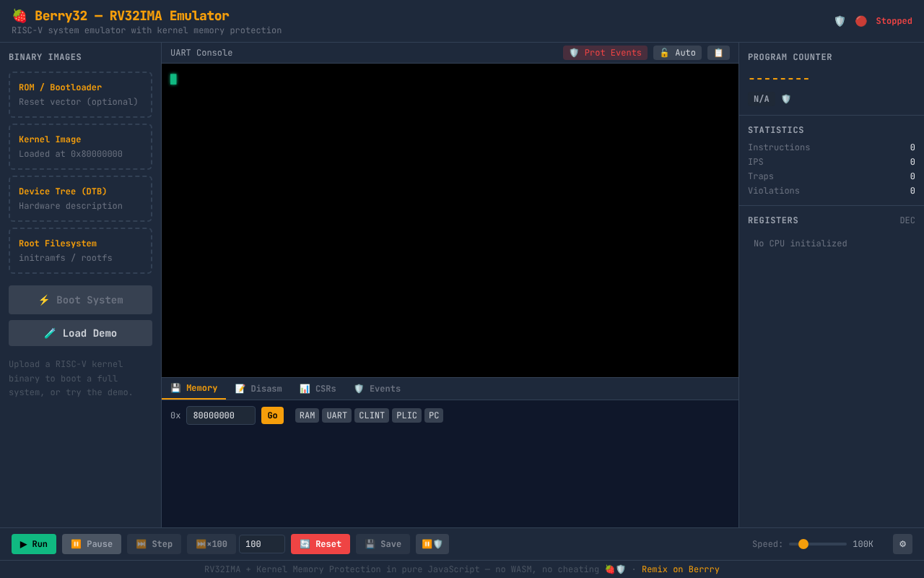924x578 pixels.
Task: Copy console output with the clipboard icon
Action: (x=718, y=53)
